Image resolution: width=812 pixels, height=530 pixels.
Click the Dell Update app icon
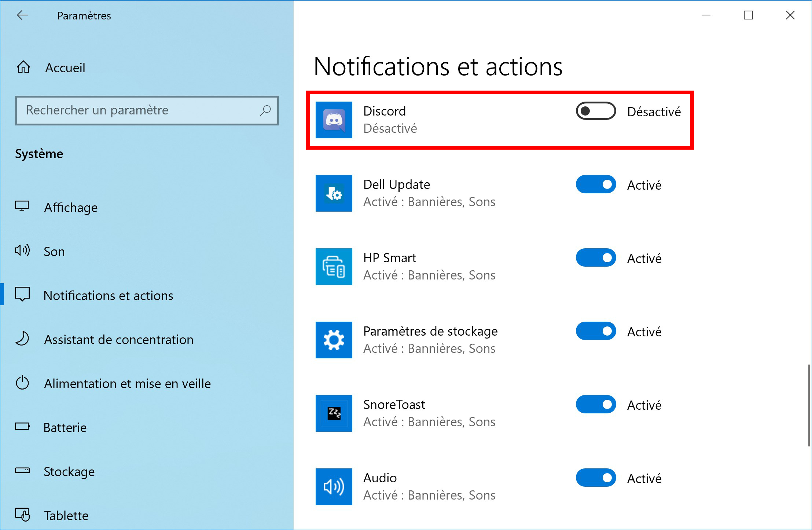click(334, 193)
